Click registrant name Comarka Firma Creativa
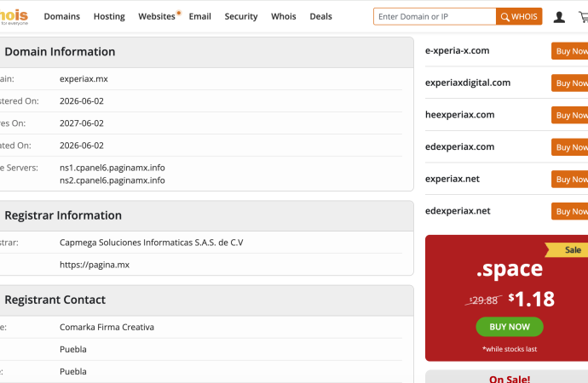The width and height of the screenshot is (588, 383). click(x=107, y=327)
